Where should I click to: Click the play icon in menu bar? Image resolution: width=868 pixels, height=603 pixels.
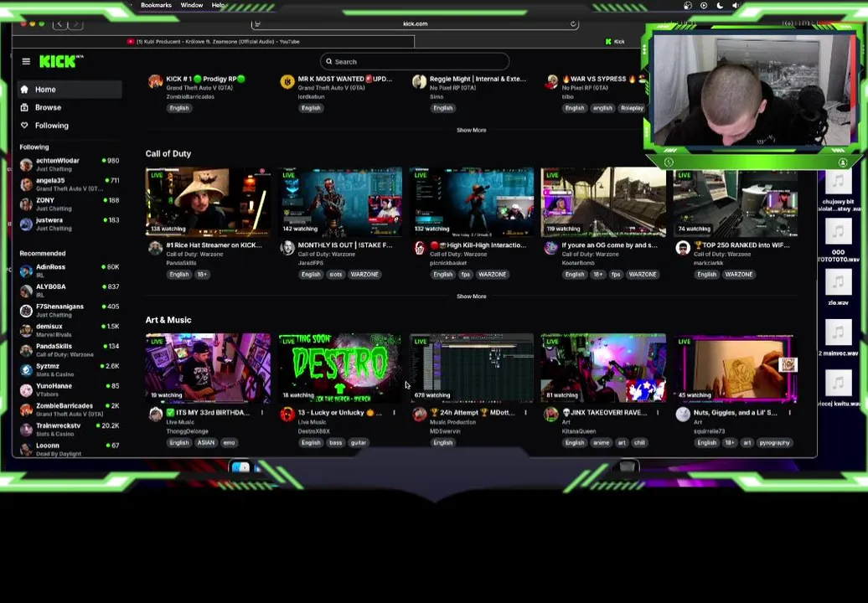pos(704,6)
